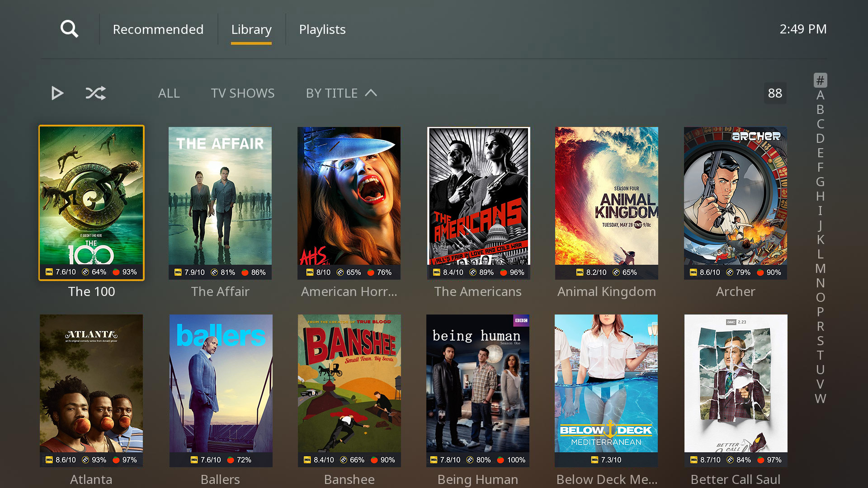868x488 pixels.
Task: Open The Americans poster
Action: (478, 202)
